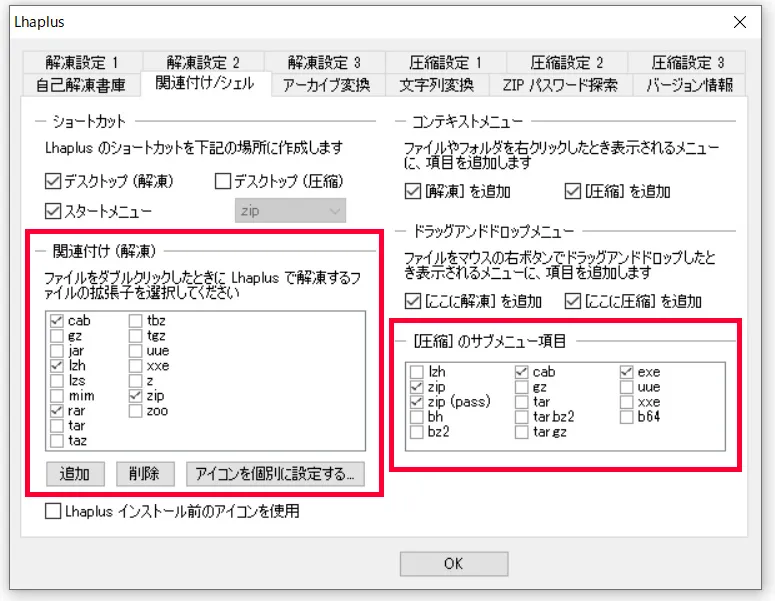Enable Lhaplus インストール前のアイコンを使用
Viewport: 775px width, 601px height.
[53, 511]
